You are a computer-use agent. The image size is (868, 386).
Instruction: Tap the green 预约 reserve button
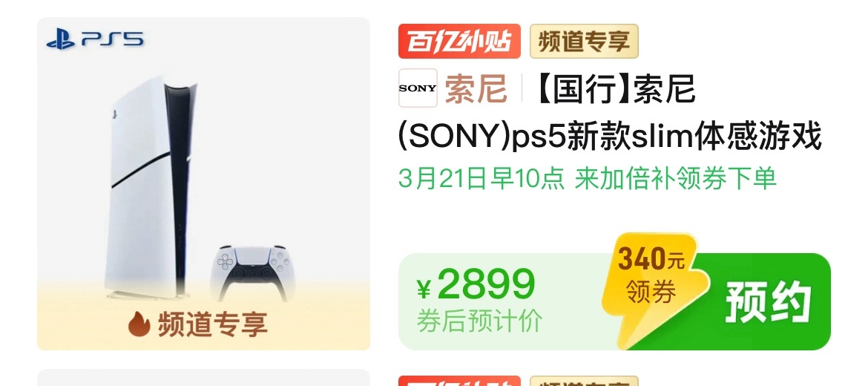[x=768, y=302]
